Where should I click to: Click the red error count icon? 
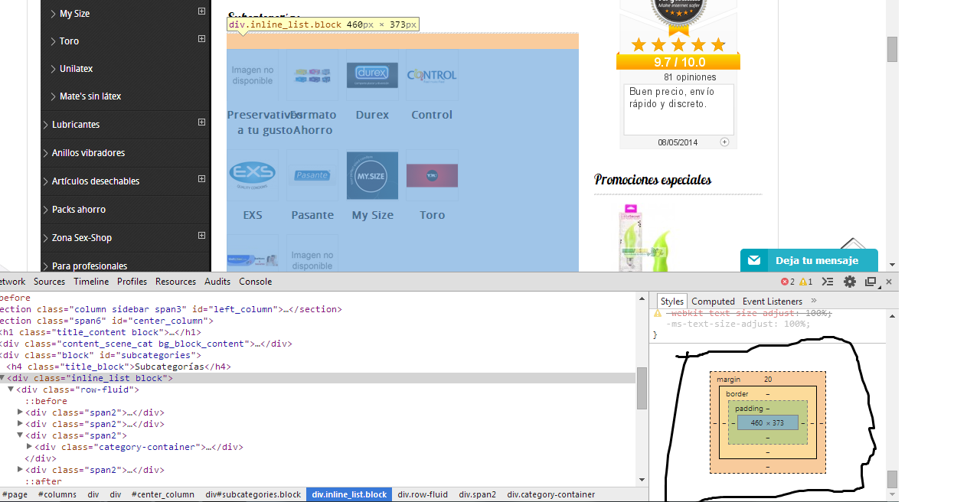coord(784,282)
